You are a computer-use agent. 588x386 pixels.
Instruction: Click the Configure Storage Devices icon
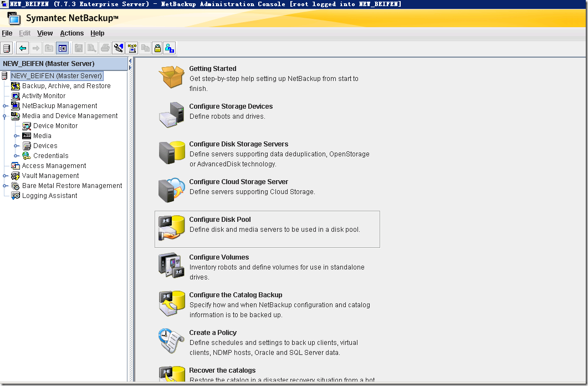[x=171, y=115]
